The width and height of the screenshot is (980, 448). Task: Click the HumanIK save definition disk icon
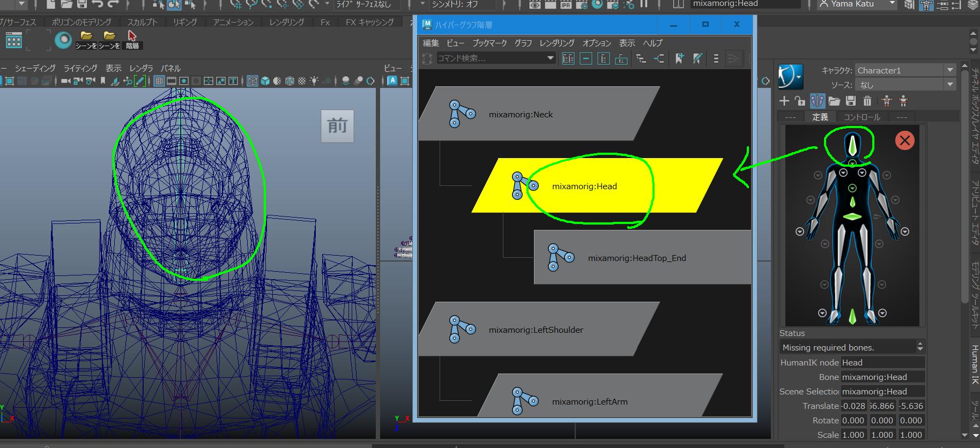point(850,101)
